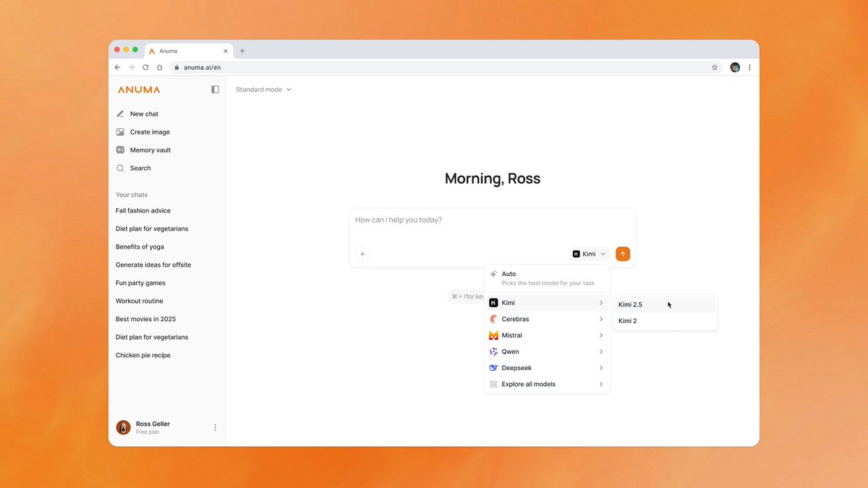Go back with the browser back arrow
Screen dimensions: 868x488
coord(118,67)
